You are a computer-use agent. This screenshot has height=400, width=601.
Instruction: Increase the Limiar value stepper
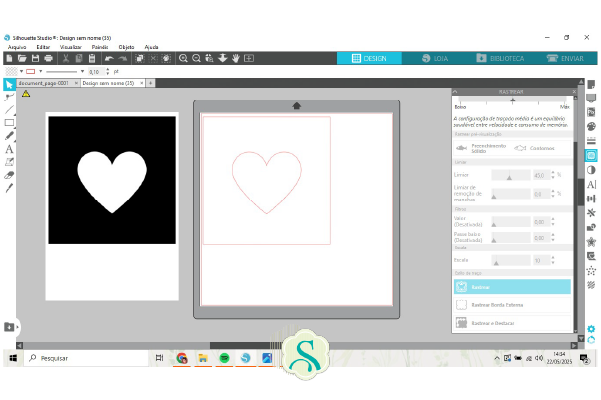pyautogui.click(x=553, y=173)
